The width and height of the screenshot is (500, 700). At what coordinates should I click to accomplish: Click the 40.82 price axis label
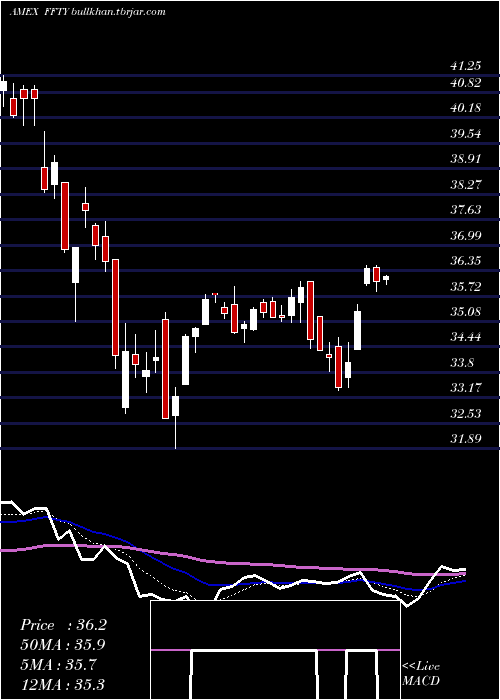[465, 83]
